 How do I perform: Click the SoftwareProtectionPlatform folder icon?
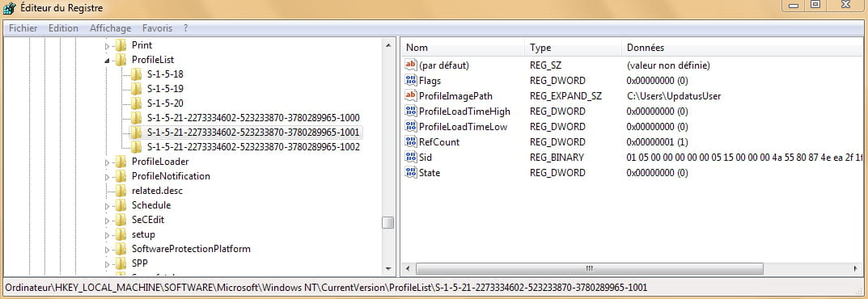(121, 249)
